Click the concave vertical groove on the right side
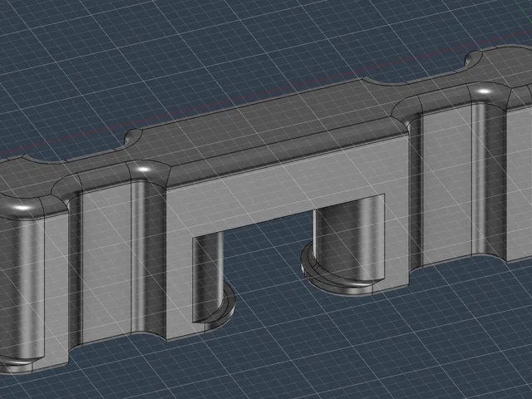Image resolution: width=532 pixels, height=399 pixels. (489, 180)
